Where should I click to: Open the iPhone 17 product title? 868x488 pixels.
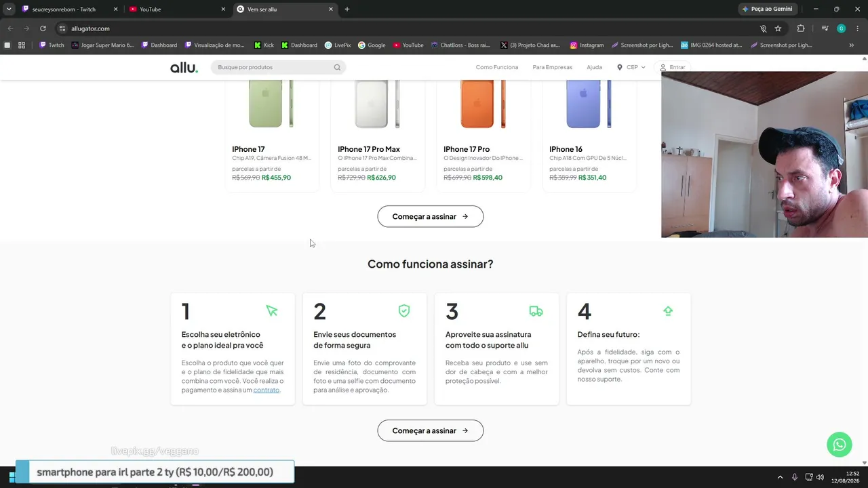(248, 149)
